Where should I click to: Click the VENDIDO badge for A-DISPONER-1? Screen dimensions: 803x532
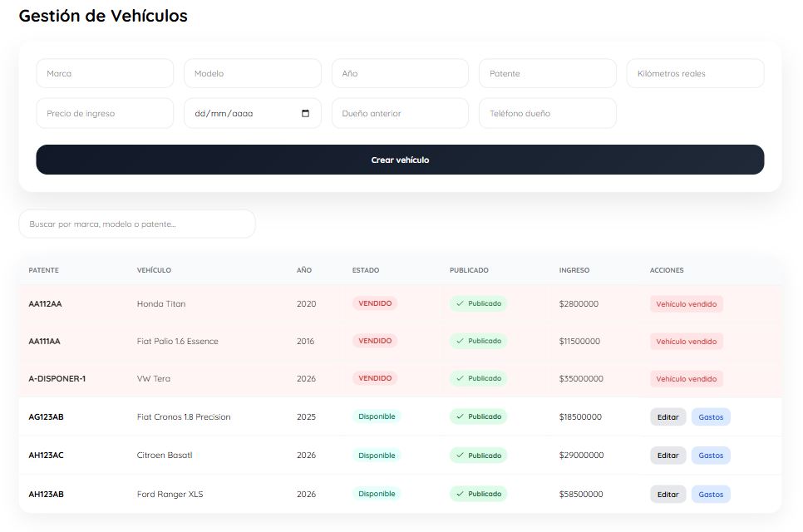375,379
